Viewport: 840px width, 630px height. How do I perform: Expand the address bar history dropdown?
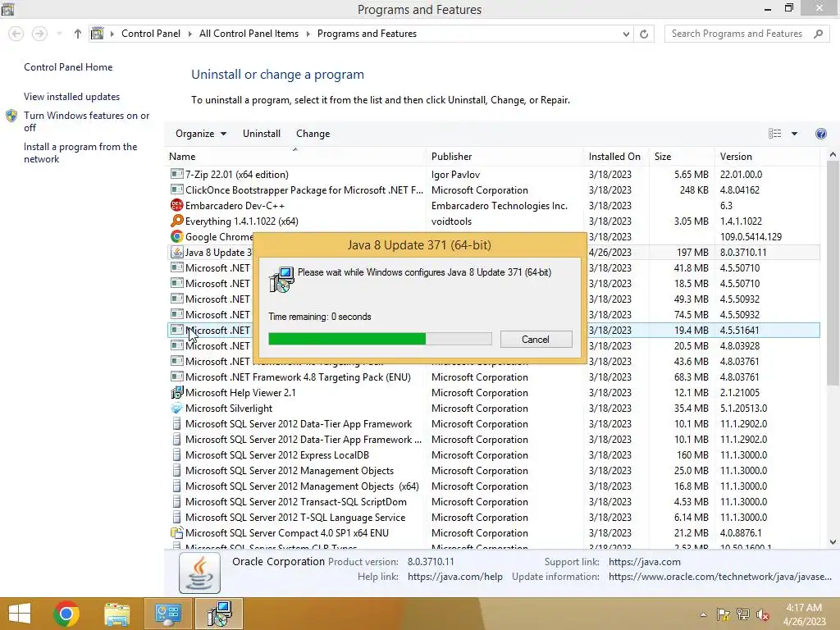pyautogui.click(x=626, y=34)
